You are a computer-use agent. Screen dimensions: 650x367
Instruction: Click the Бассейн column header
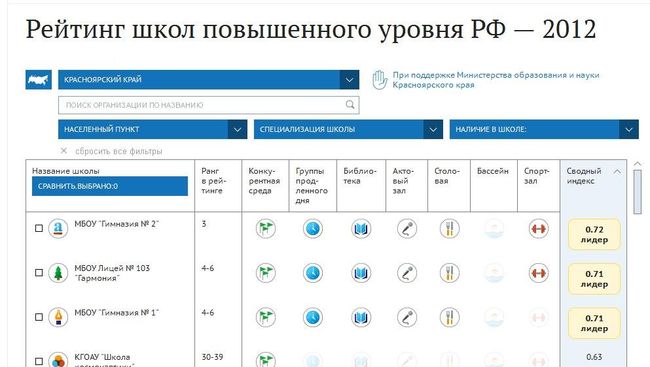[492, 171]
